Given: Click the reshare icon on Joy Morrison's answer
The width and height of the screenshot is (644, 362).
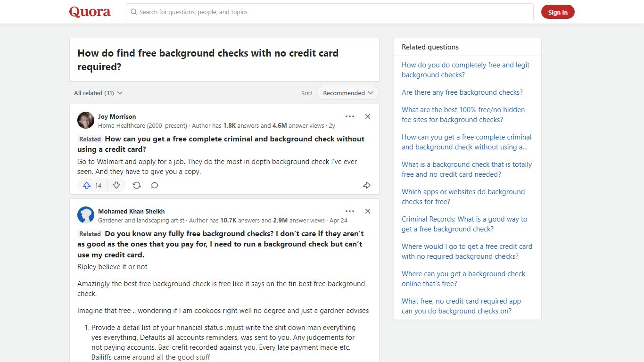Looking at the screenshot, I should coord(137,185).
